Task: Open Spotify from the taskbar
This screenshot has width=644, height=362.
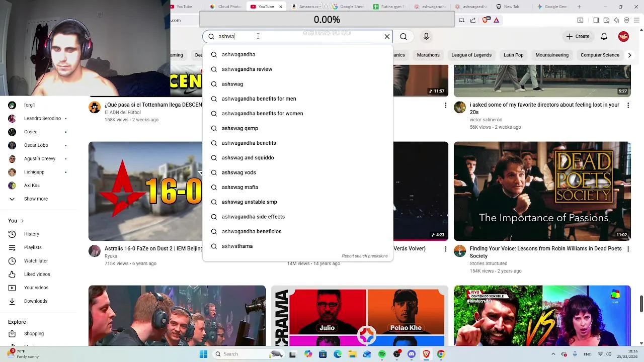Action: 382,354
